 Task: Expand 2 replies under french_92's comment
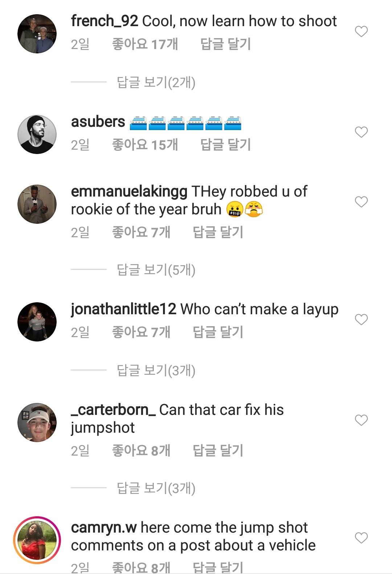click(156, 82)
